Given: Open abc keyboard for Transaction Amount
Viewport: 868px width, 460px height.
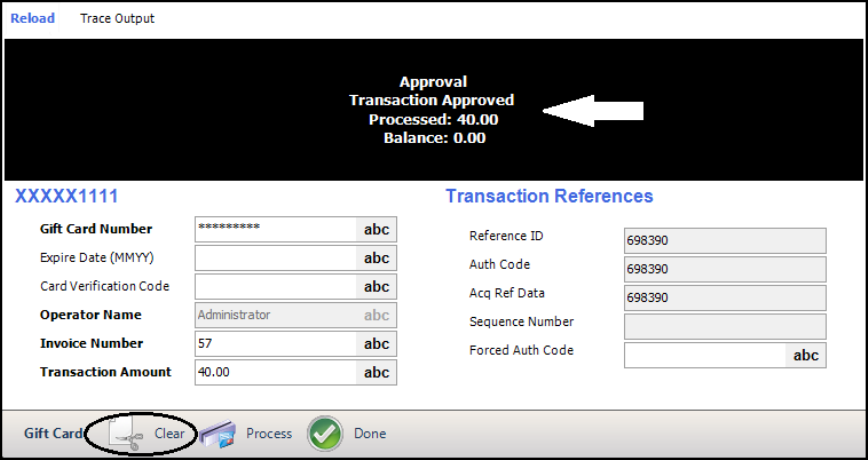Looking at the screenshot, I should click(376, 373).
